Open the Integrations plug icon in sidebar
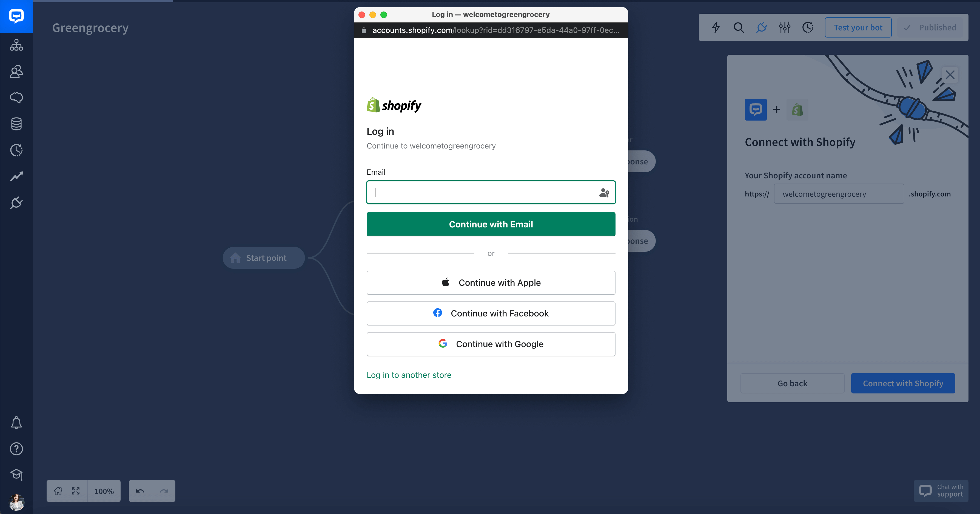 [x=16, y=202]
